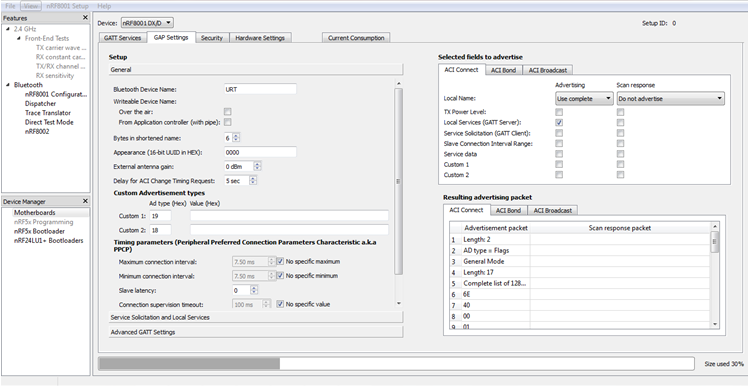
Task: Switch to Security tab
Action: (x=212, y=38)
